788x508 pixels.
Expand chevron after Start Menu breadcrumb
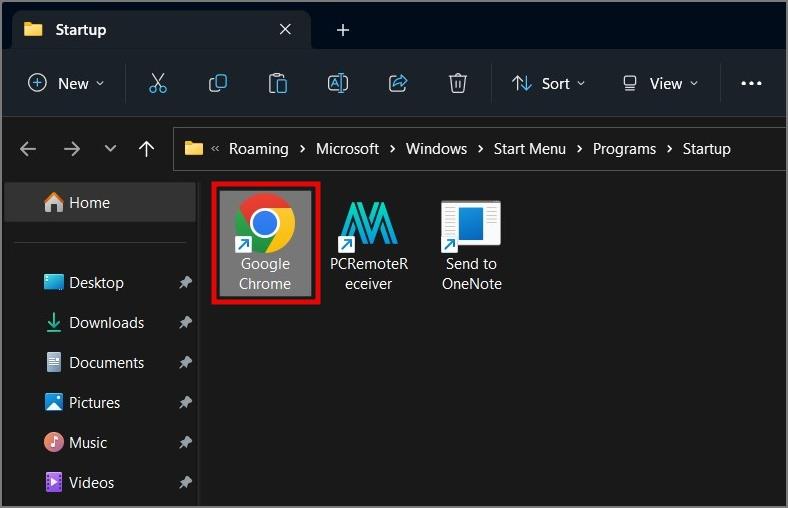click(x=579, y=149)
